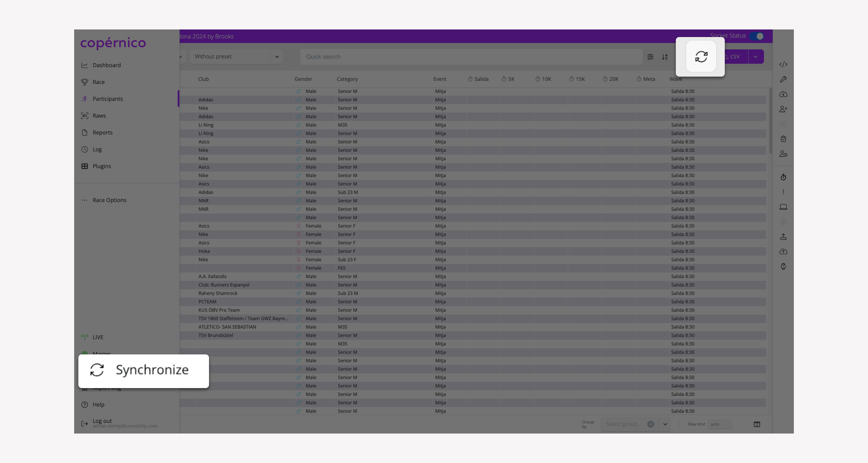Screen dimensions: 868x463
Task: Click the cloud upload icon
Action: [783, 252]
